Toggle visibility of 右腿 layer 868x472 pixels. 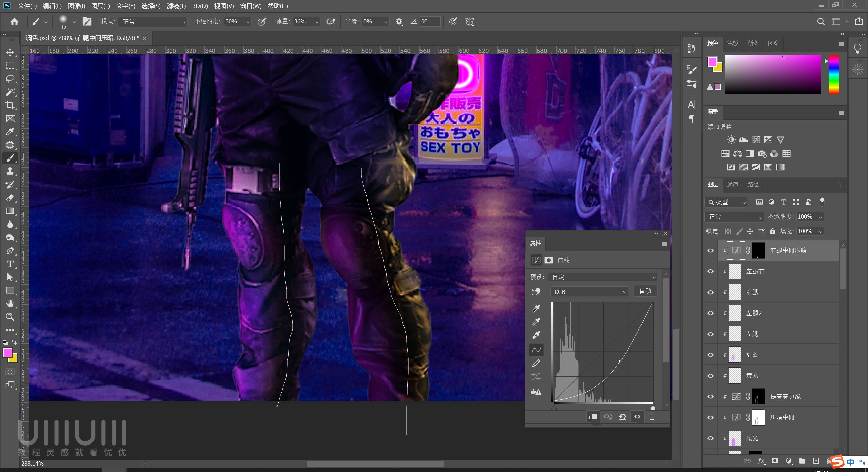[710, 292]
